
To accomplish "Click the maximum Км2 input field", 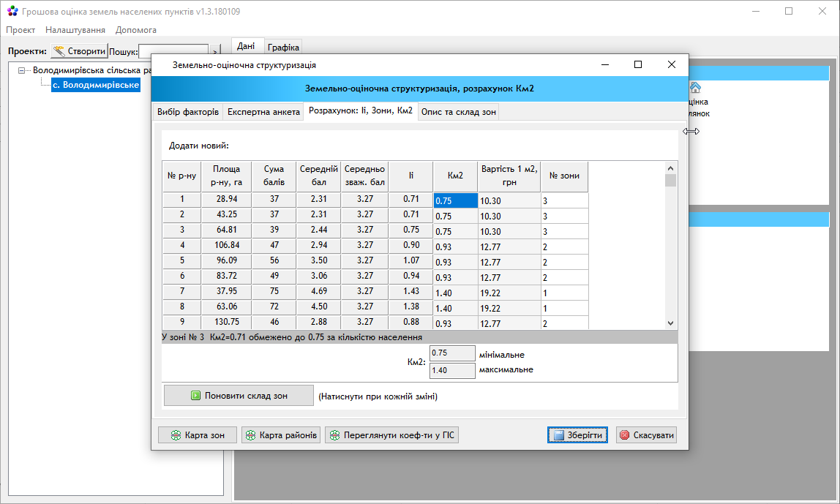I will [x=452, y=370].
